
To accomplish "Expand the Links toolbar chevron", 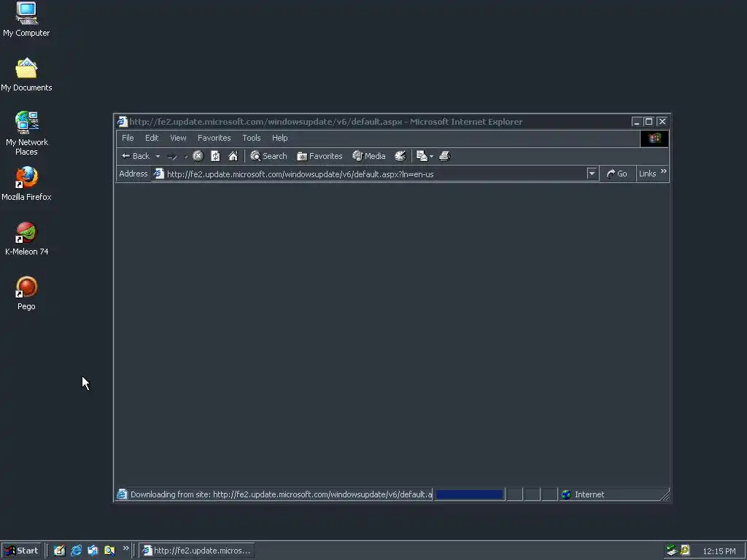I will click(664, 171).
